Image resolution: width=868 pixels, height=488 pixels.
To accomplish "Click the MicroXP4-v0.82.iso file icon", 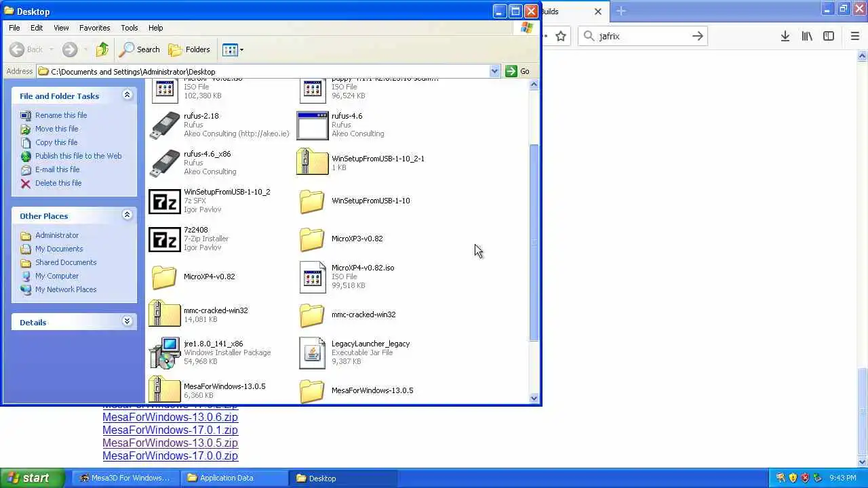I will pyautogui.click(x=313, y=277).
